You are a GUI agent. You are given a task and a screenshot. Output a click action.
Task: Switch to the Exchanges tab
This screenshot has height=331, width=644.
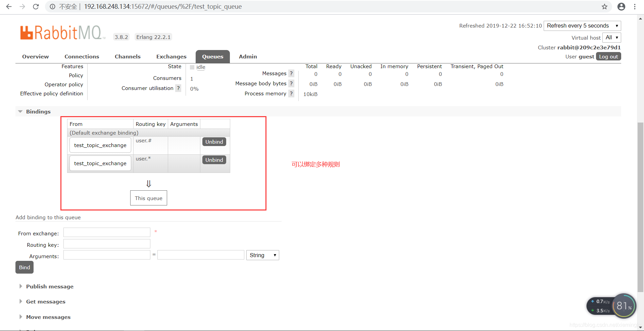[171, 56]
